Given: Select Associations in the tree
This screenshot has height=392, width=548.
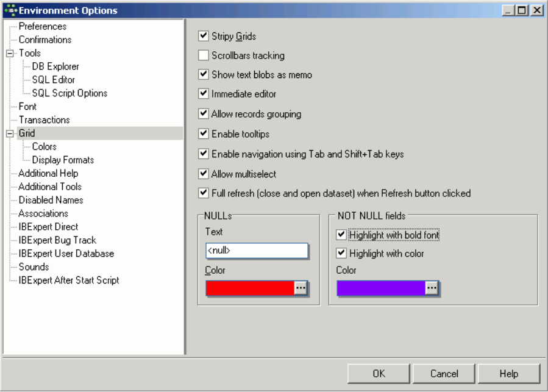Looking at the screenshot, I should (43, 213).
